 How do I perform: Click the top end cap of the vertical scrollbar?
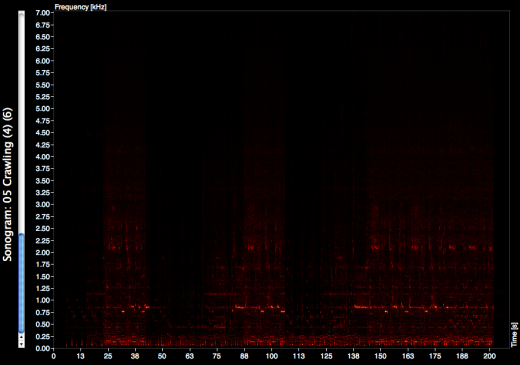pos(21,13)
